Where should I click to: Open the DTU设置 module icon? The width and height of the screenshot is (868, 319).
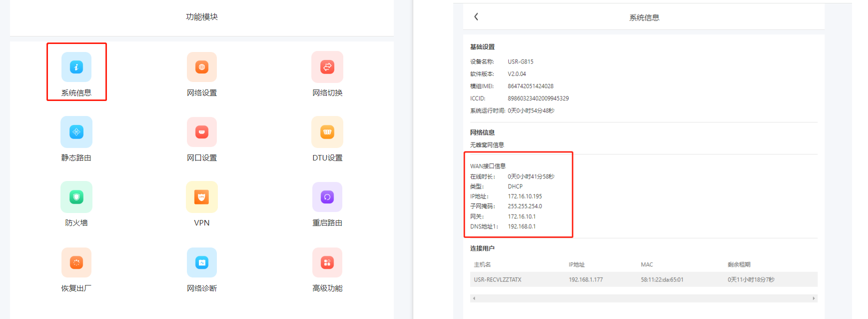pyautogui.click(x=327, y=132)
